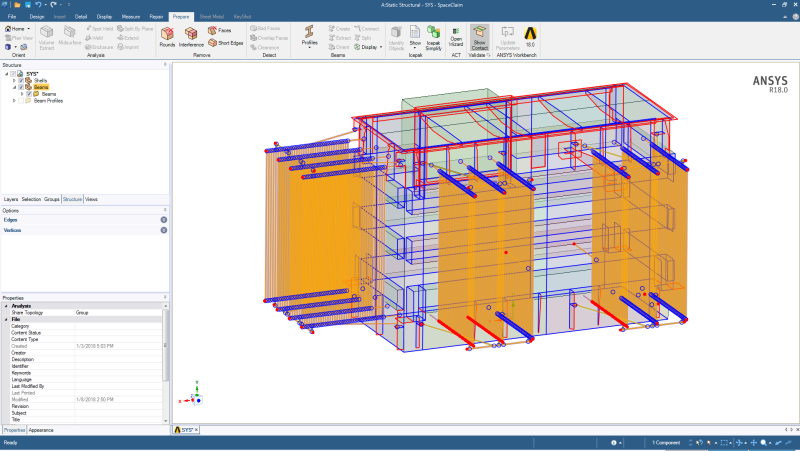
Task: Click the pan arrows icon in status bar
Action: [753, 442]
